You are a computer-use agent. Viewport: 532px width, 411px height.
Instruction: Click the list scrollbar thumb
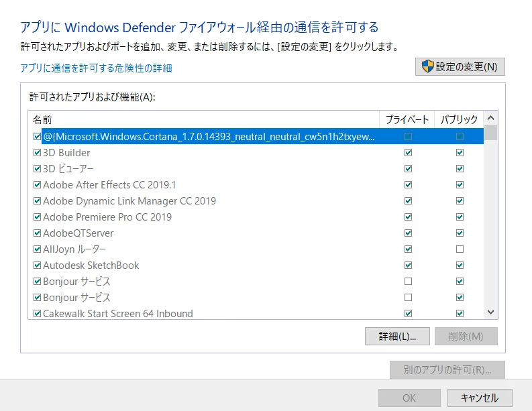tap(490, 133)
